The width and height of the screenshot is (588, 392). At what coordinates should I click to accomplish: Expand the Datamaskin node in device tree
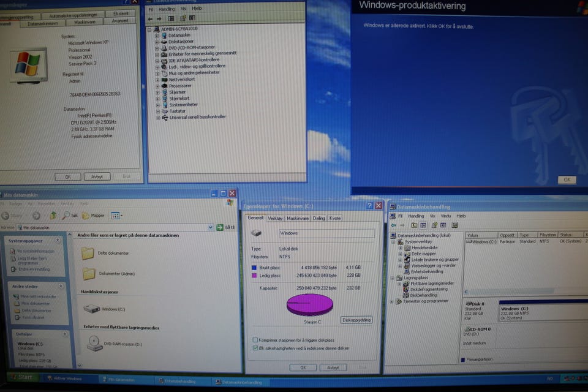pos(157,36)
